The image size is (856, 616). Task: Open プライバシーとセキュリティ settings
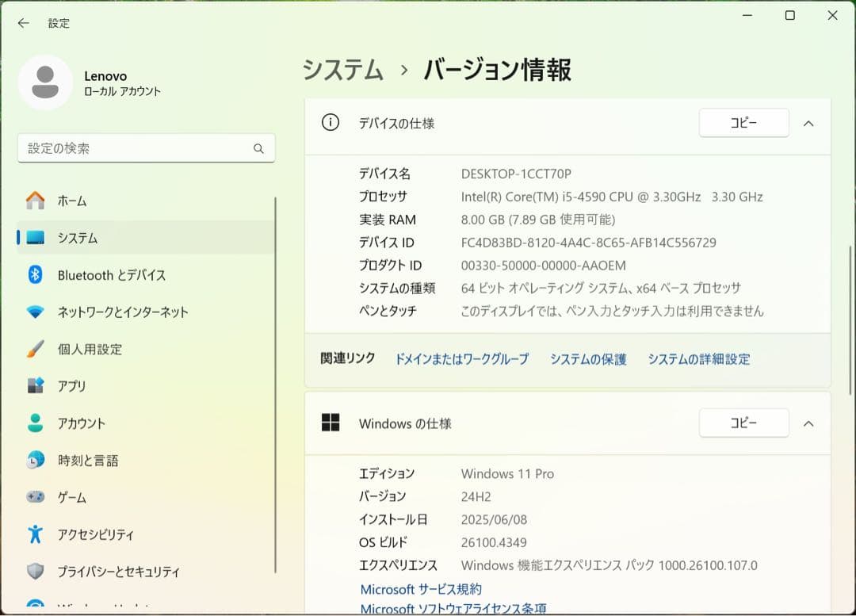(111, 571)
